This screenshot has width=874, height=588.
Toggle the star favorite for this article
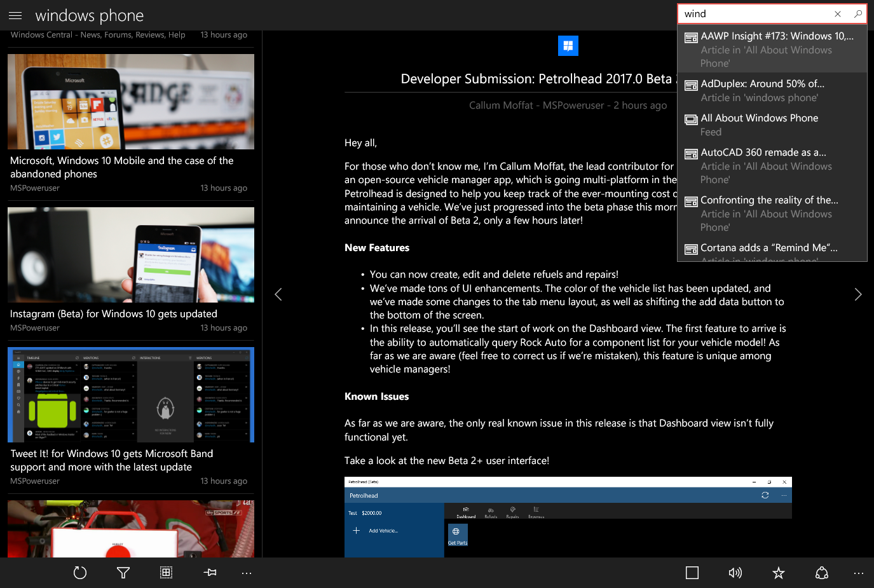(779, 573)
